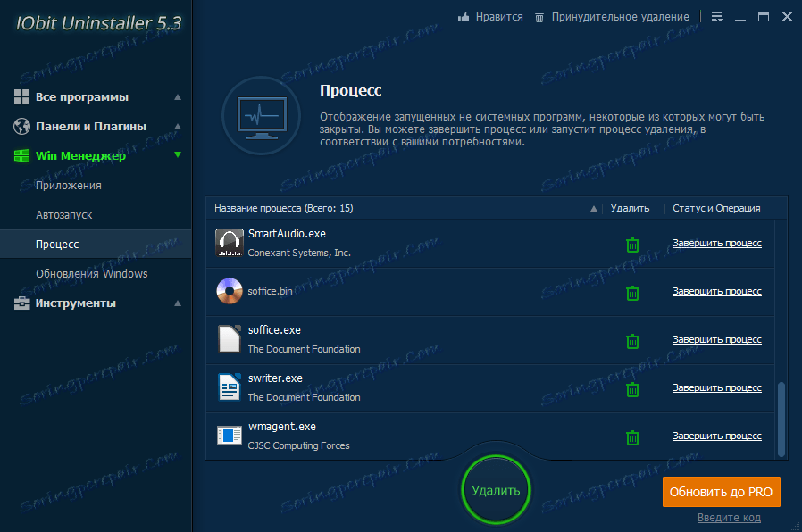End the wmagent.exe process
Screen dimensions: 802x532
click(716, 436)
